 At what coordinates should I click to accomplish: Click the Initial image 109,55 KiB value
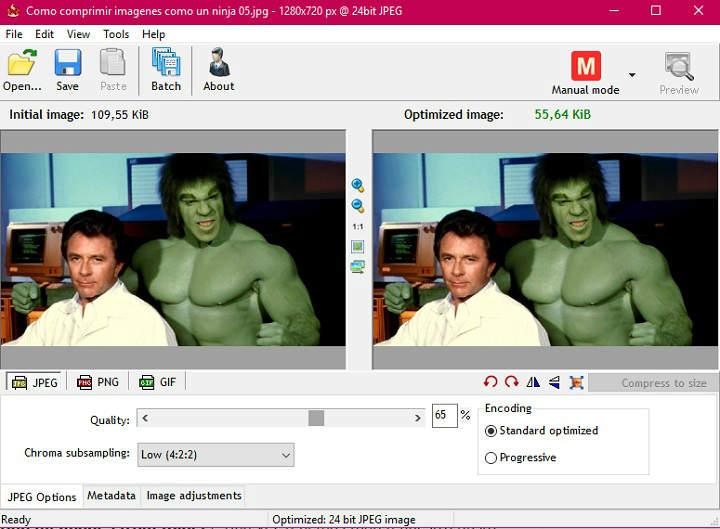click(x=119, y=115)
